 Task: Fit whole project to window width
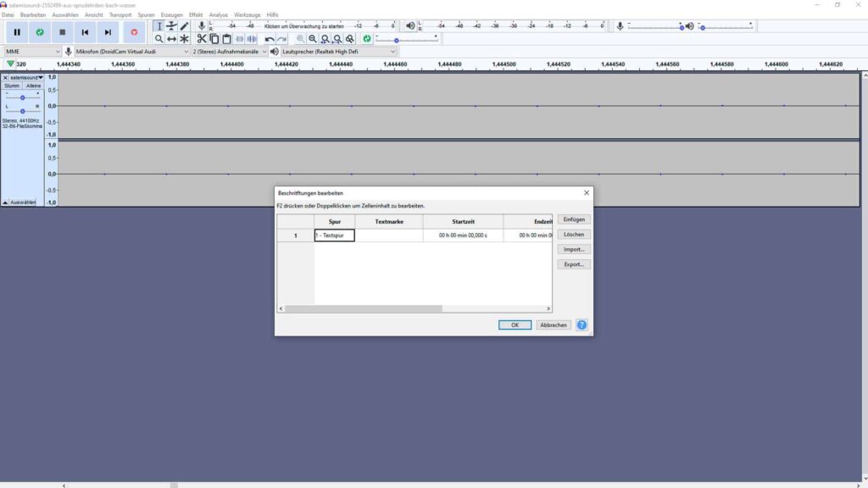coord(337,39)
